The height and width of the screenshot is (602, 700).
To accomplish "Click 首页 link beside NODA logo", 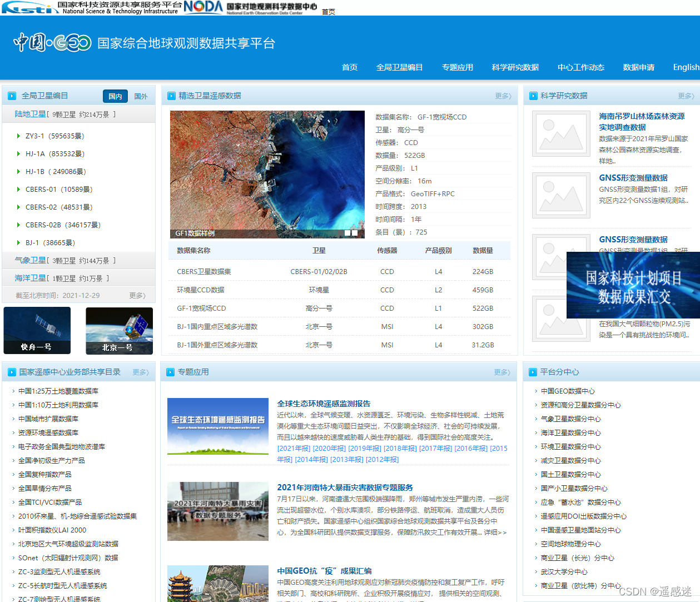I will [x=329, y=12].
